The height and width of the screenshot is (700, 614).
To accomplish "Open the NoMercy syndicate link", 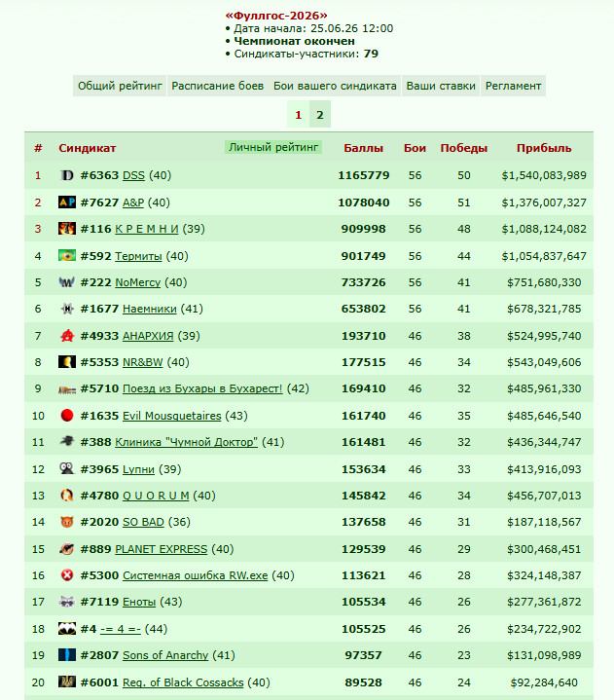I will click(x=138, y=282).
